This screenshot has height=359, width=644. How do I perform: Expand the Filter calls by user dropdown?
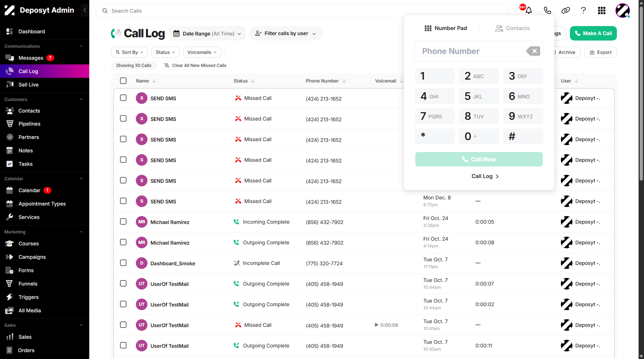[286, 33]
